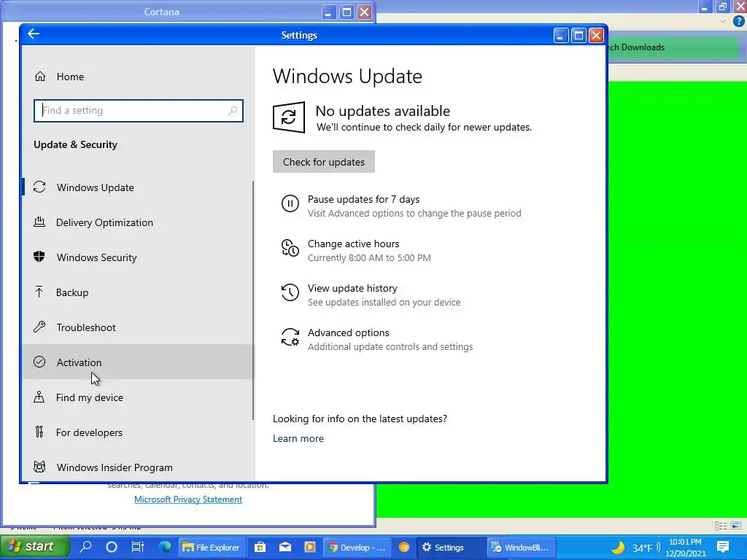
Task: Open Cortana circle on taskbar
Action: click(112, 547)
